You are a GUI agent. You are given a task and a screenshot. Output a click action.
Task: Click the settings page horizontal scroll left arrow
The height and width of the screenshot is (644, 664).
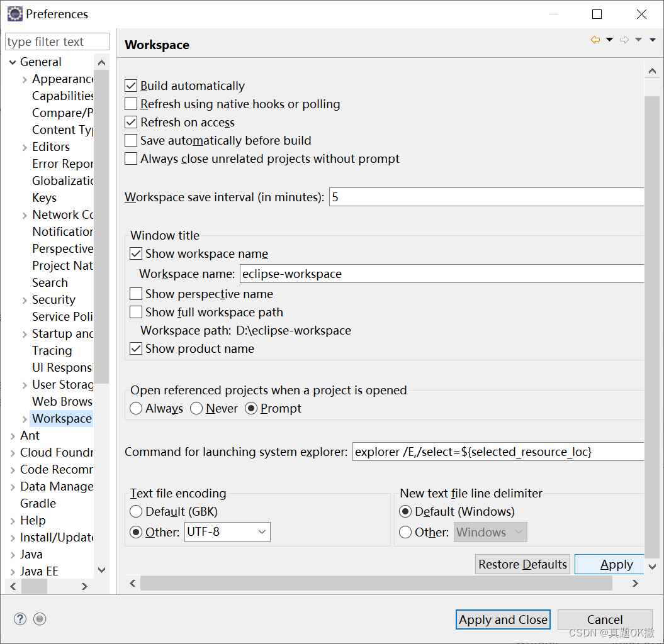click(133, 584)
